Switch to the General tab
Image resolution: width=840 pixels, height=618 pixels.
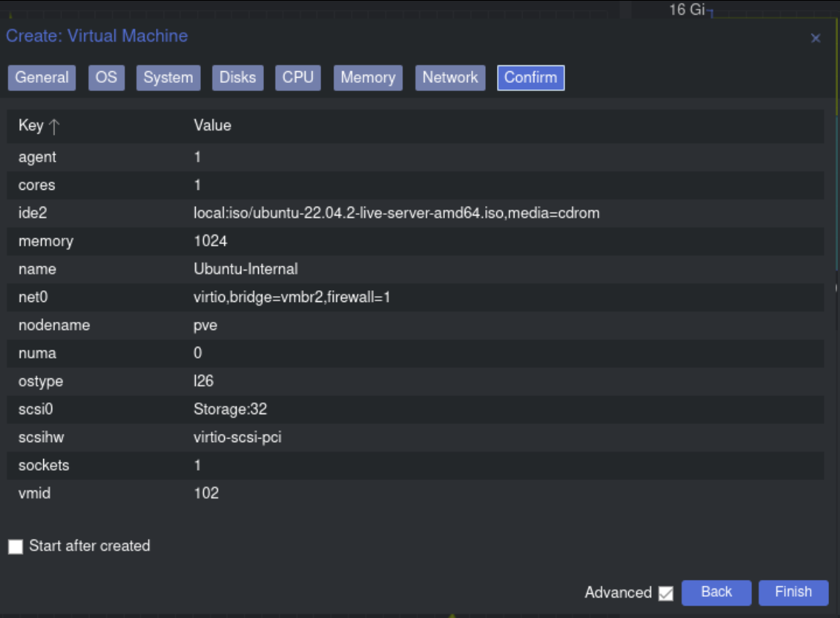click(42, 78)
